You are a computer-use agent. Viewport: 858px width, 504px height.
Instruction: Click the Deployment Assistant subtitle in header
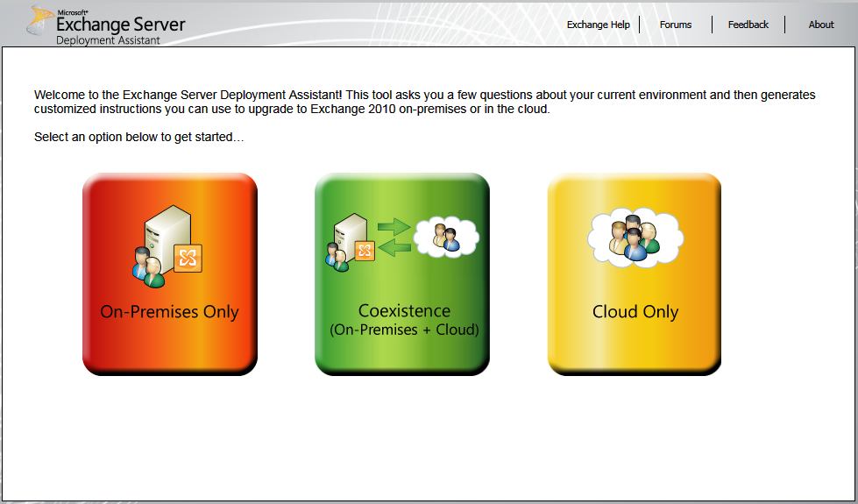(x=108, y=40)
